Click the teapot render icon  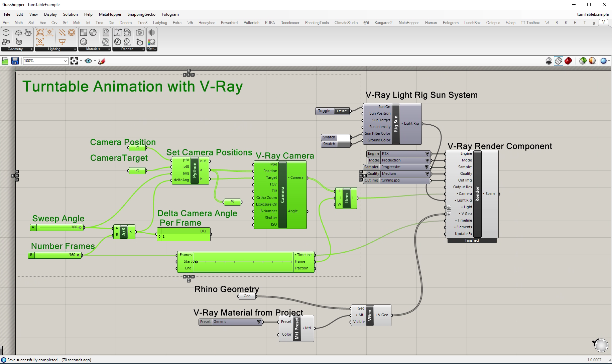tap(127, 32)
